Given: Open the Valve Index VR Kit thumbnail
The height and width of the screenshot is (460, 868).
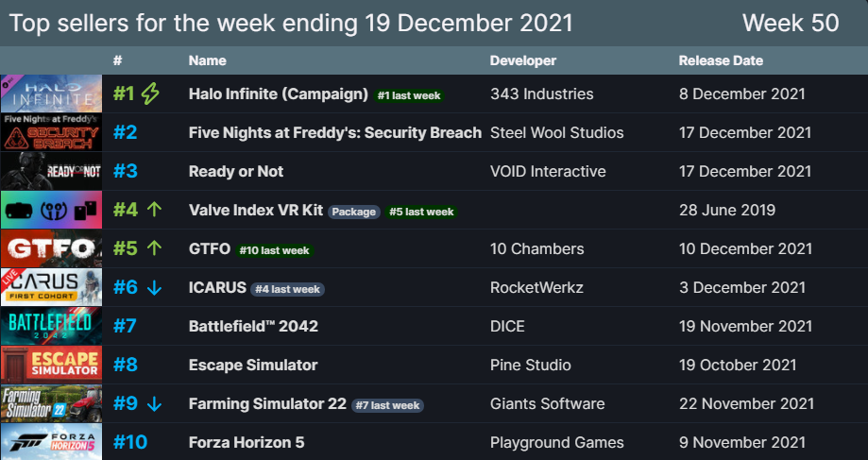Looking at the screenshot, I should [x=52, y=210].
